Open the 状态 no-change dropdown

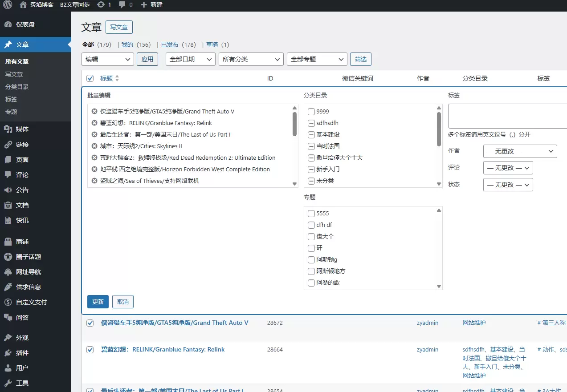tap(508, 185)
